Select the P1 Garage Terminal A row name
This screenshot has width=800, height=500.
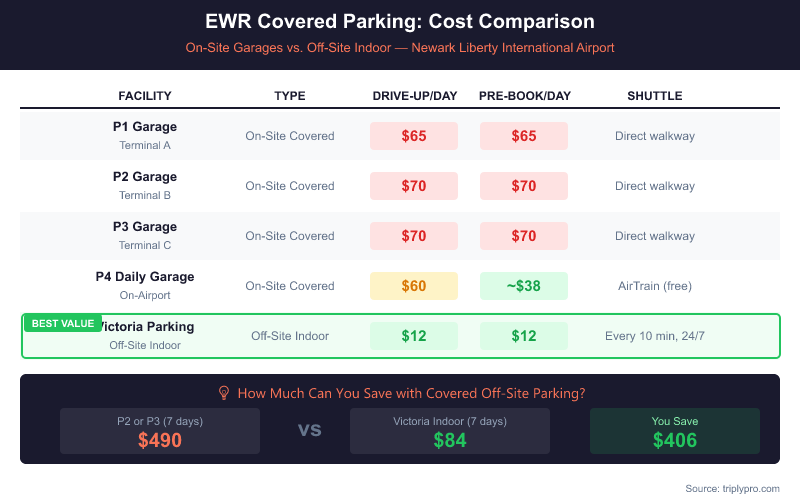point(145,135)
